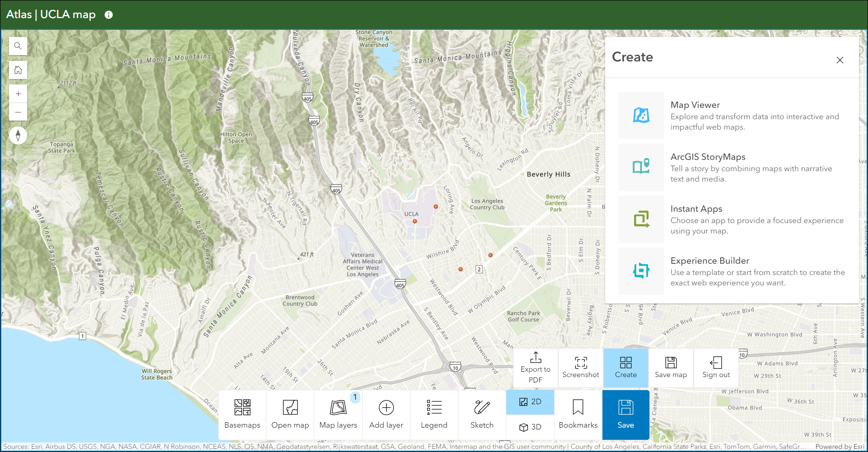Open the Map layers list
868x452 pixels.
[338, 415]
